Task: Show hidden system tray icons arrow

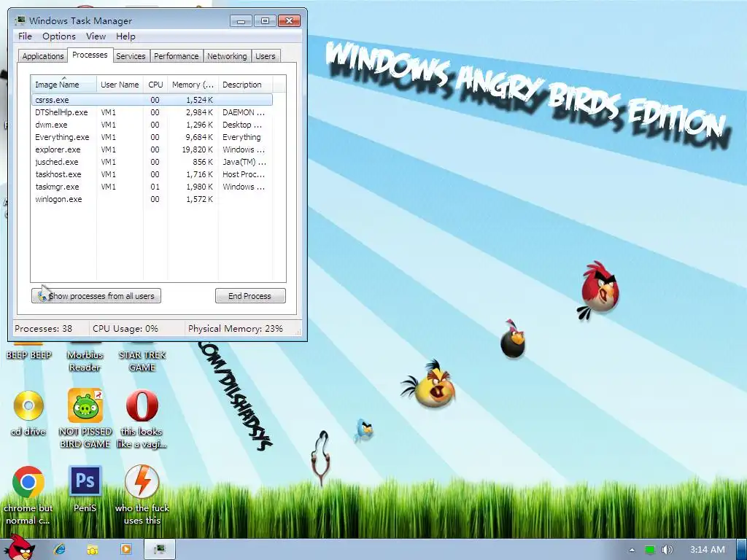Action: pos(632,550)
